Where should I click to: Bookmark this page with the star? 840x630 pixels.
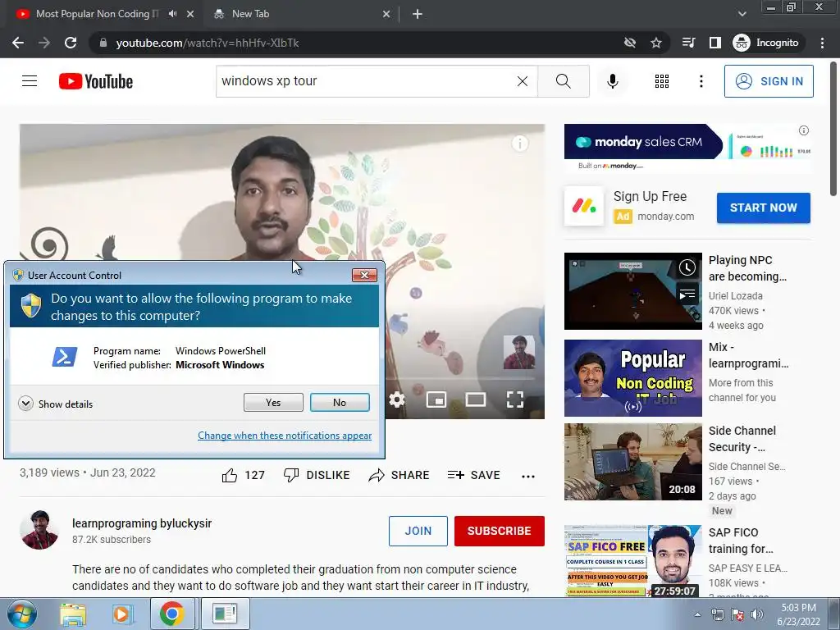click(x=656, y=43)
